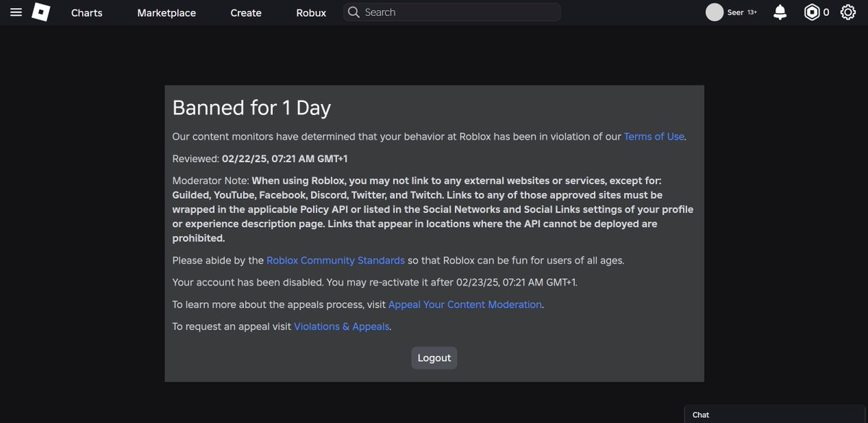Click the Moderator Note paragraph
This screenshot has height=423, width=868.
coord(433,209)
